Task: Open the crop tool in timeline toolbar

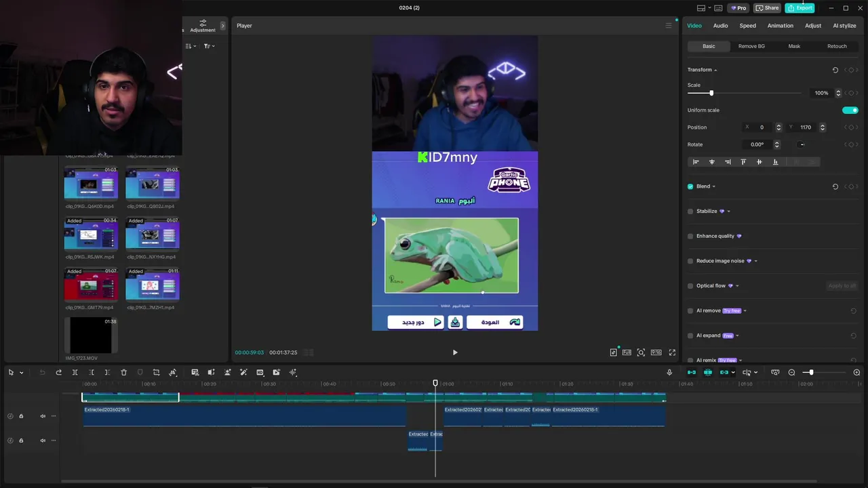Action: [x=156, y=372]
